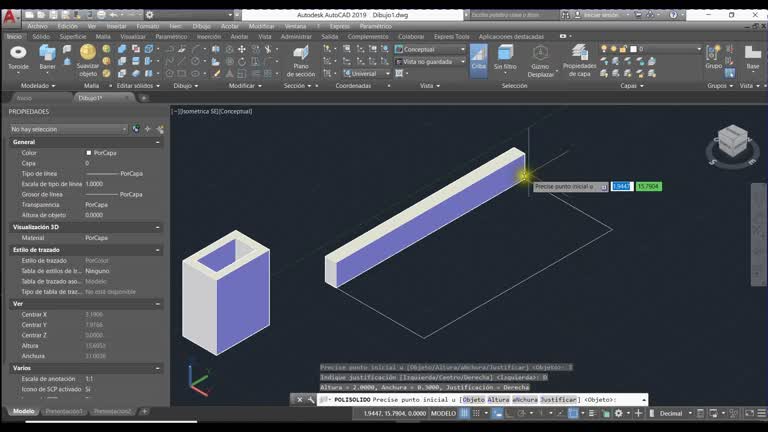Click the status bar settings gear
The image size is (768, 432).
(x=619, y=413)
